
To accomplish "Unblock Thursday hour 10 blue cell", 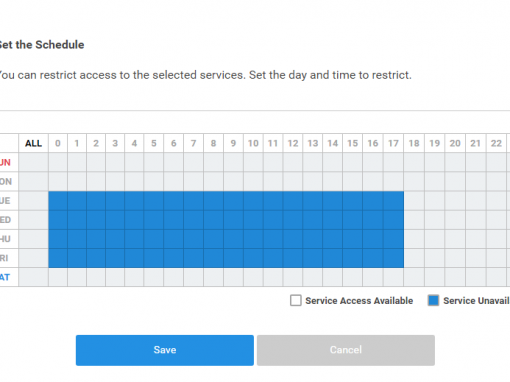I will click(x=253, y=239).
